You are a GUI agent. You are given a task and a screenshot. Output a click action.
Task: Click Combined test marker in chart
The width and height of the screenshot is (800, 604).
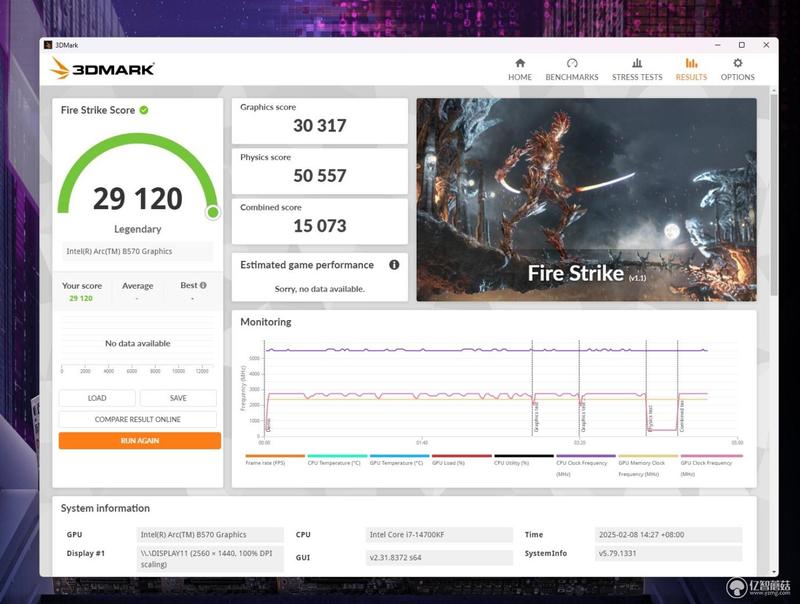point(682,416)
